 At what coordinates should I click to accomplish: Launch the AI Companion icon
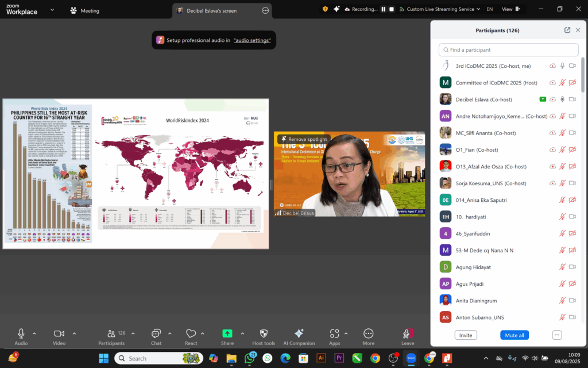click(x=299, y=334)
